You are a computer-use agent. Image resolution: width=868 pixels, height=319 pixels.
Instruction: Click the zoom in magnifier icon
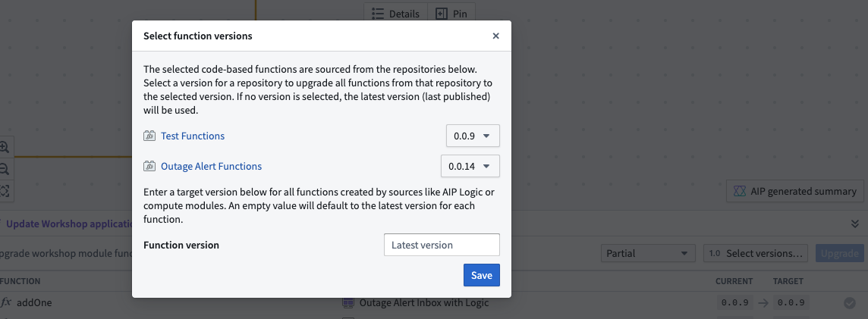point(5,148)
